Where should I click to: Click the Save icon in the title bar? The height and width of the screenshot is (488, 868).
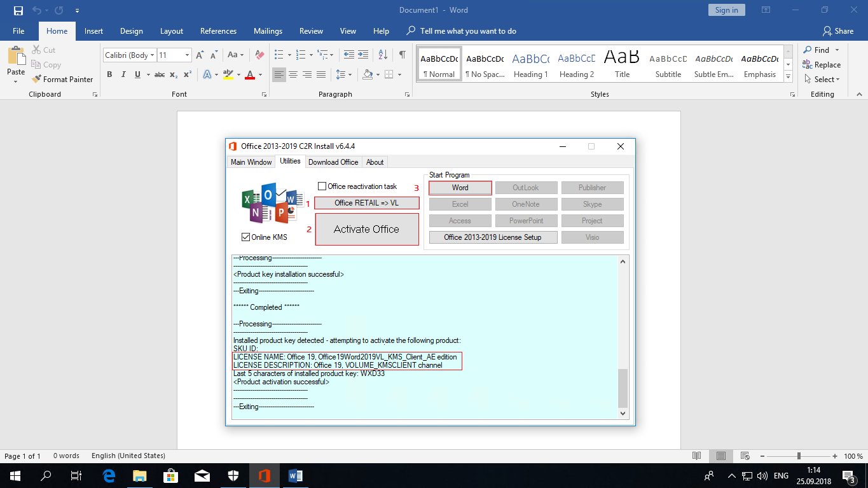tap(18, 10)
